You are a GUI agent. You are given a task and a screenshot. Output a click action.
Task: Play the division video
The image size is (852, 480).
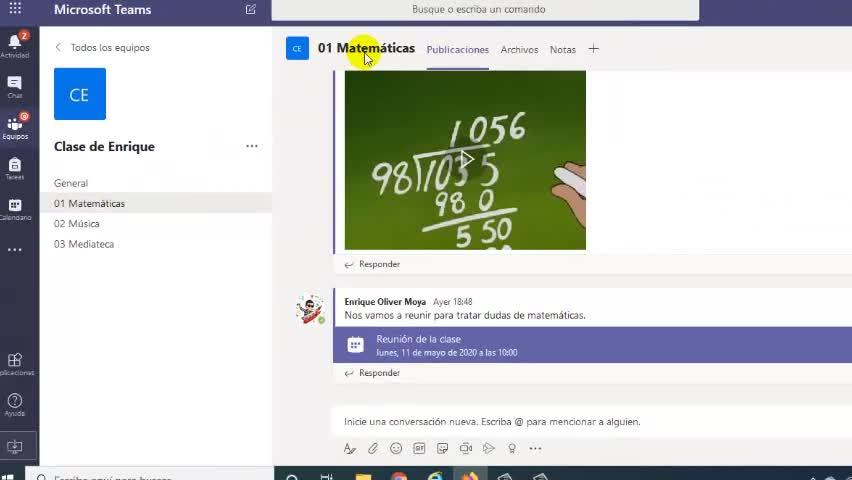467,159
